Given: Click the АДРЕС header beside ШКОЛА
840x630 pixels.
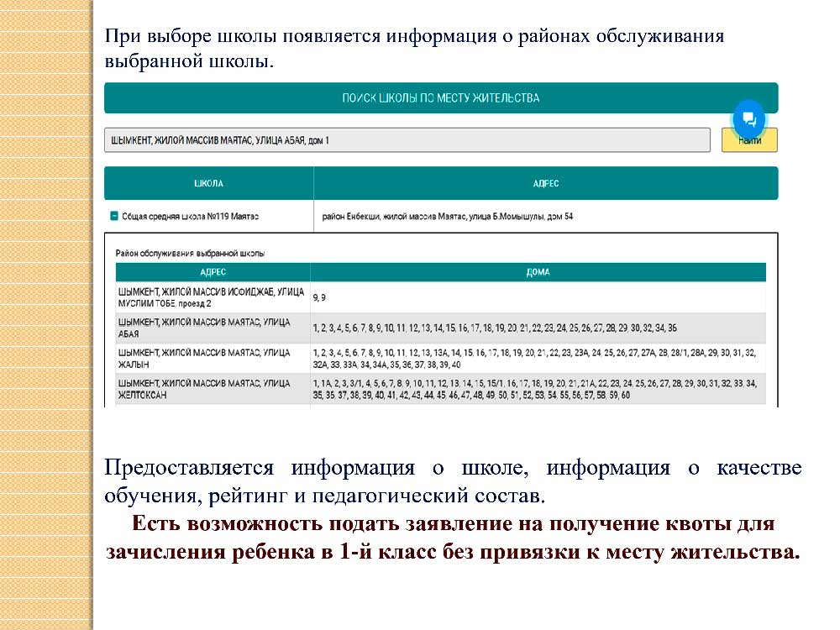Looking at the screenshot, I should pos(545,183).
